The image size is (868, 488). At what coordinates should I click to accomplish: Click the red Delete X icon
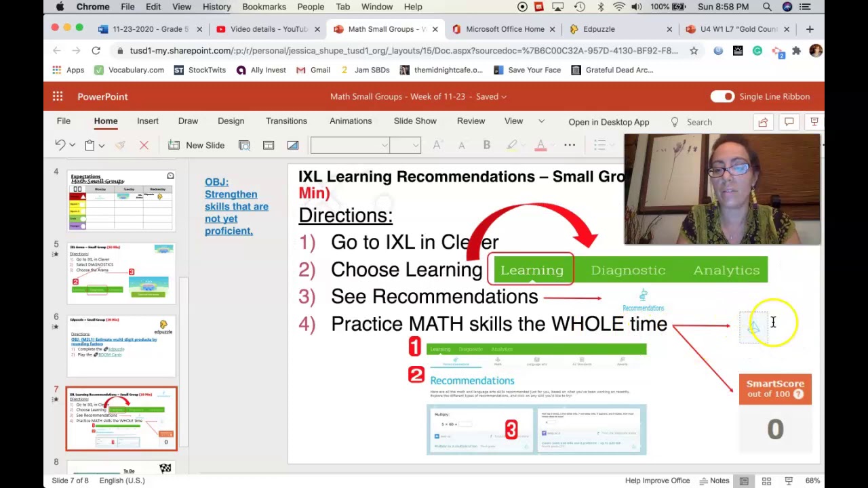[144, 145]
